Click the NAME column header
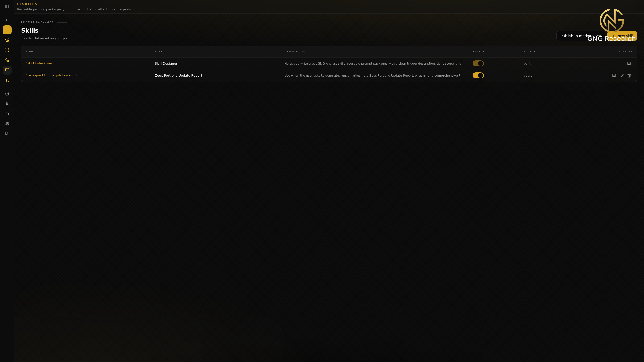The image size is (644, 362). (159, 52)
